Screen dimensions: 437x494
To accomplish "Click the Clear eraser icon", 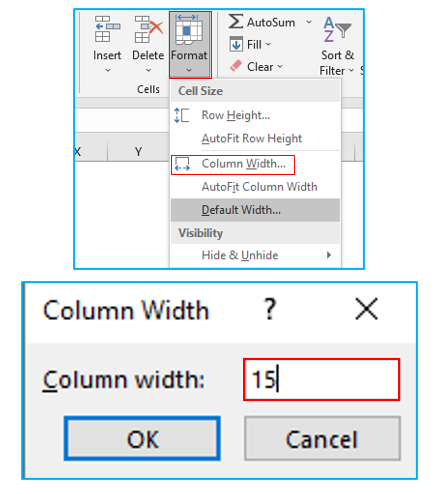I will [x=236, y=66].
